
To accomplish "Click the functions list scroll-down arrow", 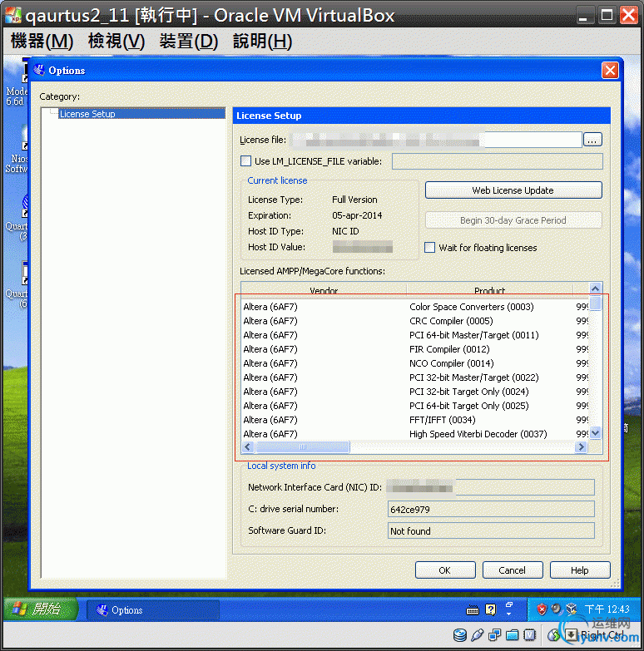I will click(596, 433).
